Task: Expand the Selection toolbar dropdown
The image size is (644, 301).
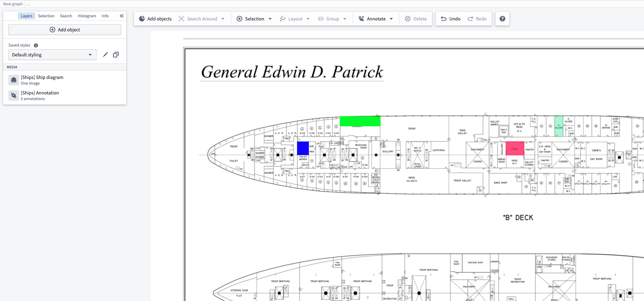Action: pyautogui.click(x=270, y=19)
